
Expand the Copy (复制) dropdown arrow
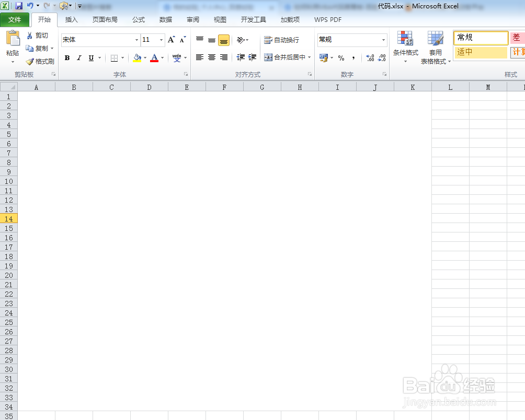coord(52,49)
